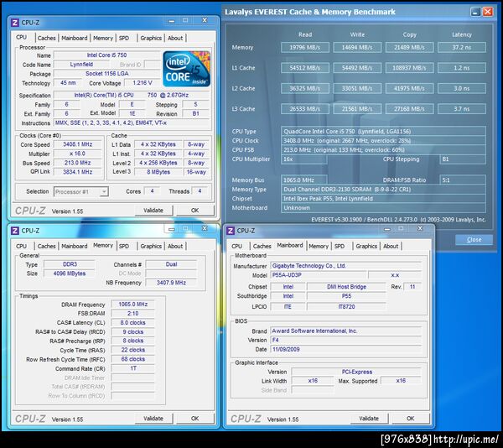Switch to CPU tab in the Memory CPU-Z window
The image size is (503, 448).
coord(21,246)
